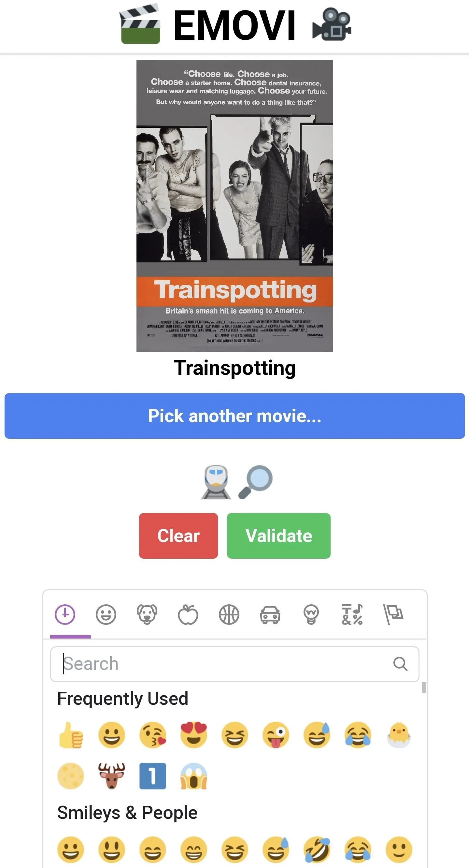Open Travel & Places car category

(270, 615)
